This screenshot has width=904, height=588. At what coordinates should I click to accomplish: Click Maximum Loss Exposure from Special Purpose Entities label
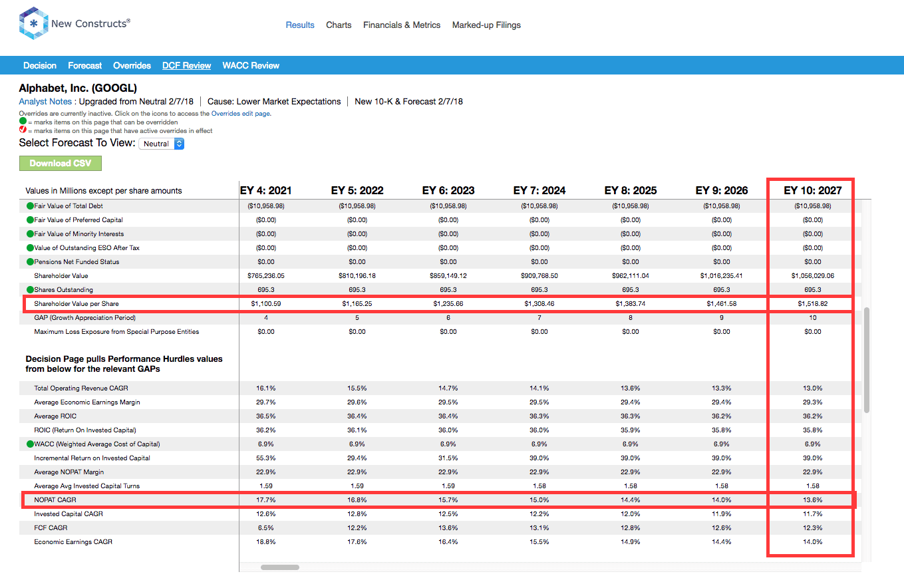(116, 332)
